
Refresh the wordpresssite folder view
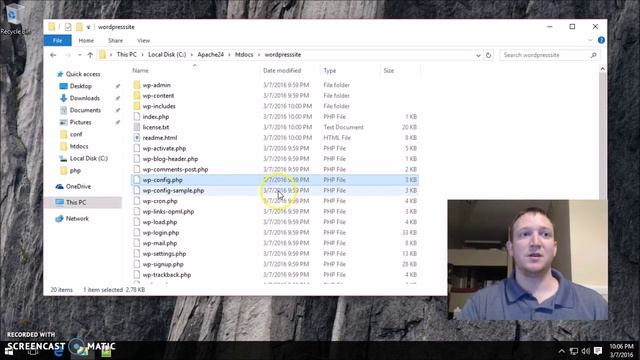[x=489, y=55]
